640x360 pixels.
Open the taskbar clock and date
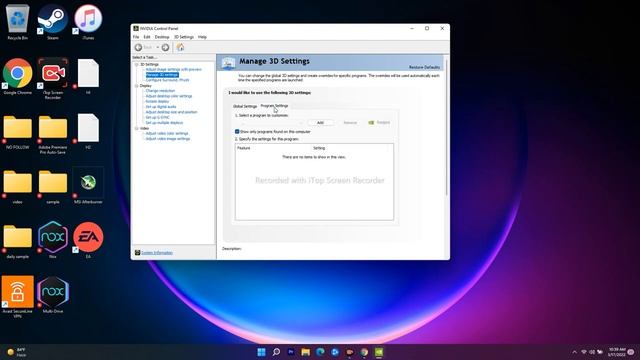point(617,352)
